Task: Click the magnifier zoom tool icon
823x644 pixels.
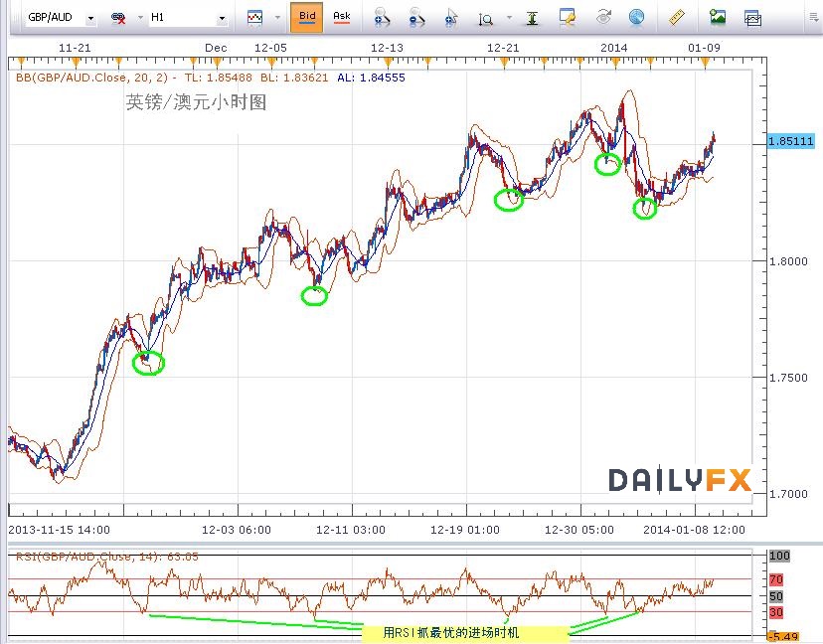Action: (486, 18)
